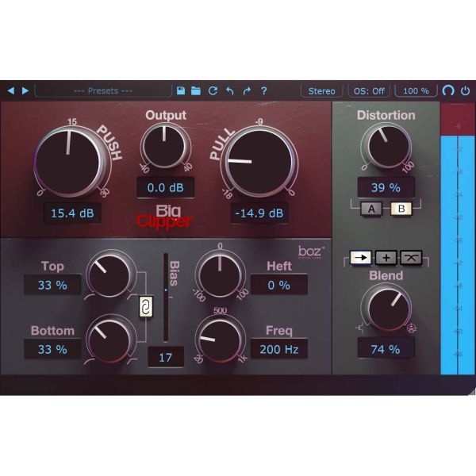Click the -14.9 dB Pull value field
This screenshot has width=476, height=476.
[259, 213]
